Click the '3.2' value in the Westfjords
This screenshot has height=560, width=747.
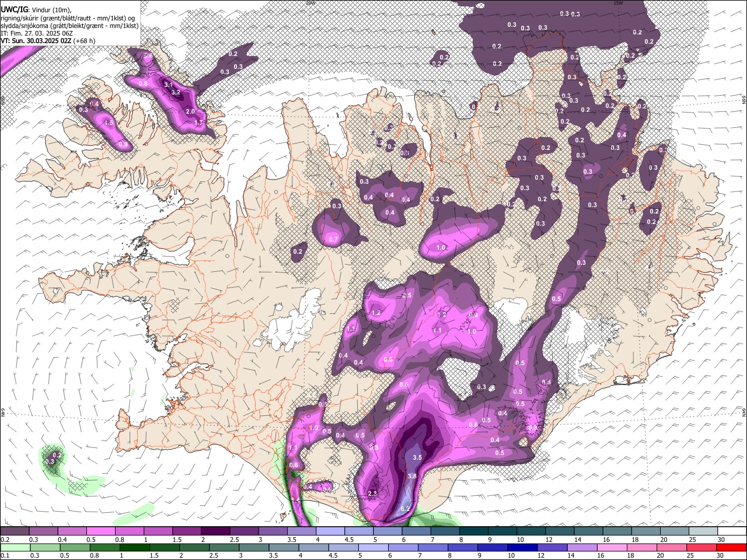(175, 93)
